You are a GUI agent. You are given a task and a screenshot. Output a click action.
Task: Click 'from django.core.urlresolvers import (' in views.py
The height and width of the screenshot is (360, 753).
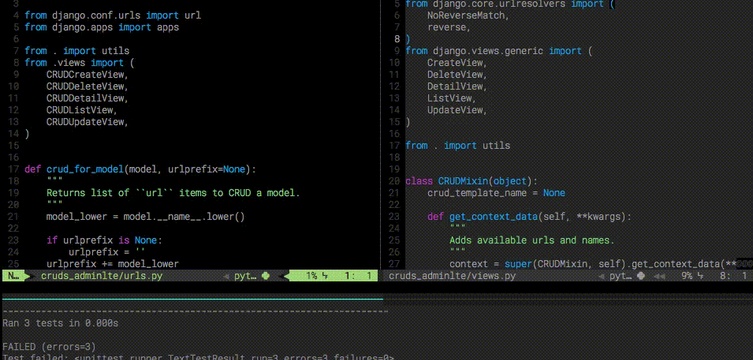tap(510, 4)
